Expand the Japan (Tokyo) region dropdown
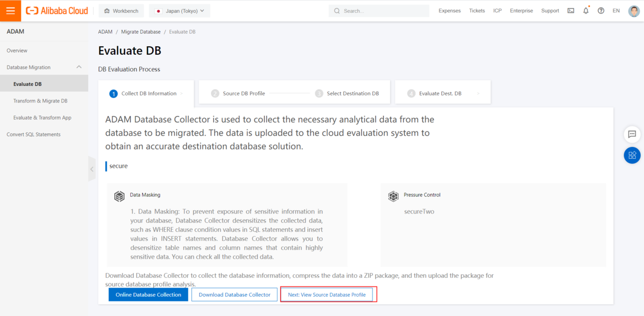The height and width of the screenshot is (316, 644). [179, 11]
